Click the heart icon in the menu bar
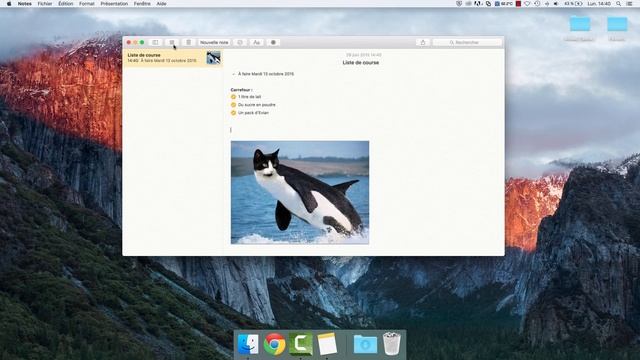The width and height of the screenshot is (640, 360). click(527, 4)
